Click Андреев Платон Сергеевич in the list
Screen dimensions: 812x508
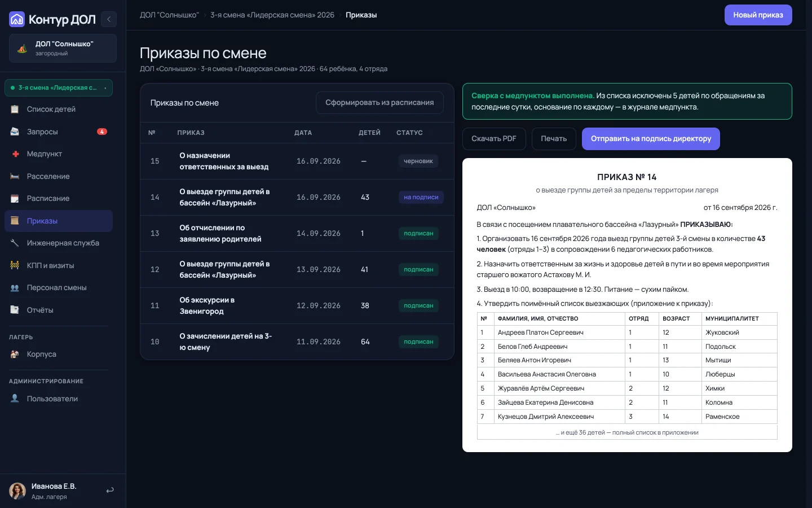(540, 332)
